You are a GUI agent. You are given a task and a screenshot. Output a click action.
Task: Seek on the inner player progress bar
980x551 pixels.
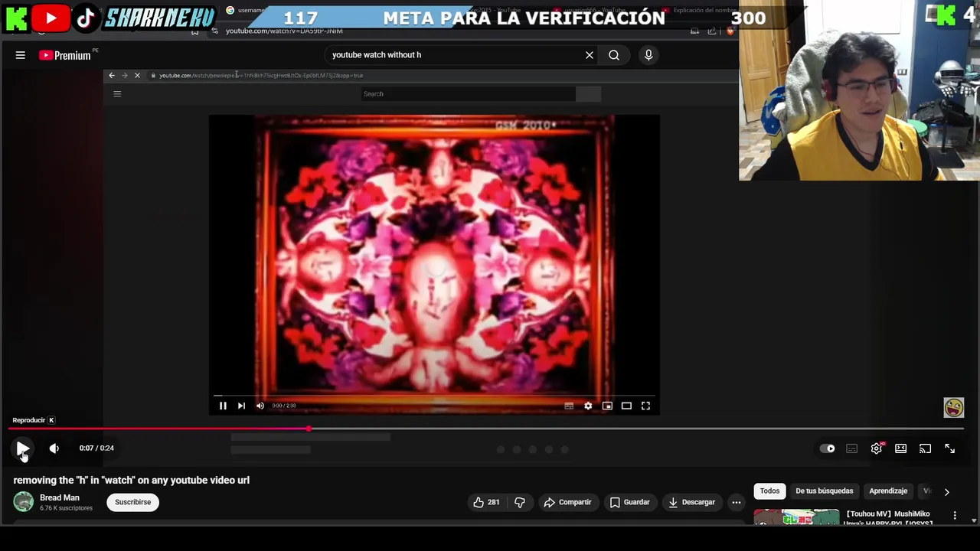pos(434,396)
